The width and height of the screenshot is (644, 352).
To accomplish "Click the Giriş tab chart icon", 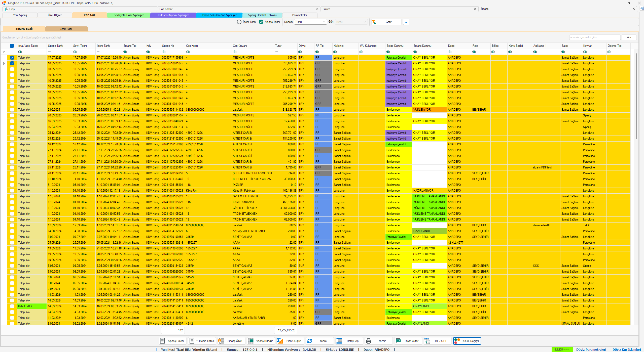I will 7,9.
